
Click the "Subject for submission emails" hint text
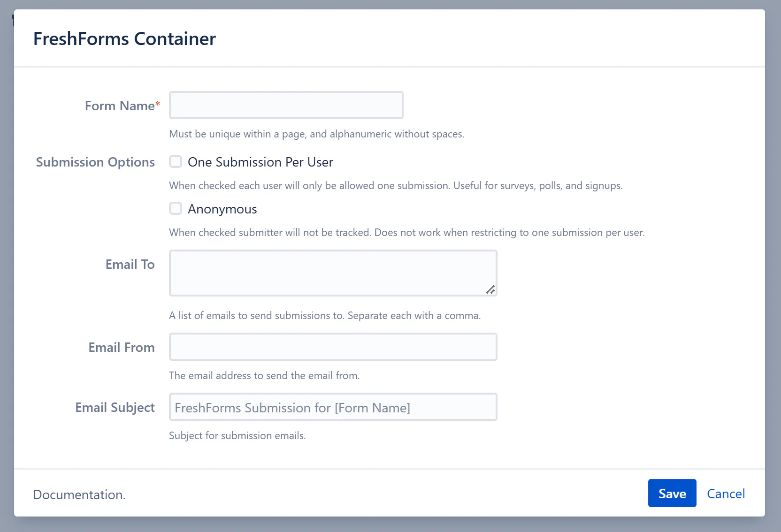[237, 436]
